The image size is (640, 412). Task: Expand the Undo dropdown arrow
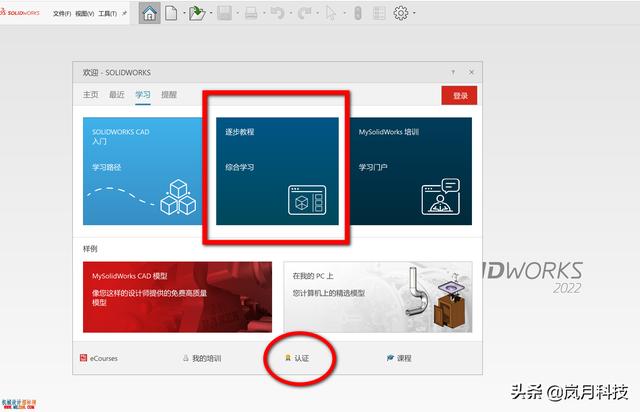pos(291,13)
